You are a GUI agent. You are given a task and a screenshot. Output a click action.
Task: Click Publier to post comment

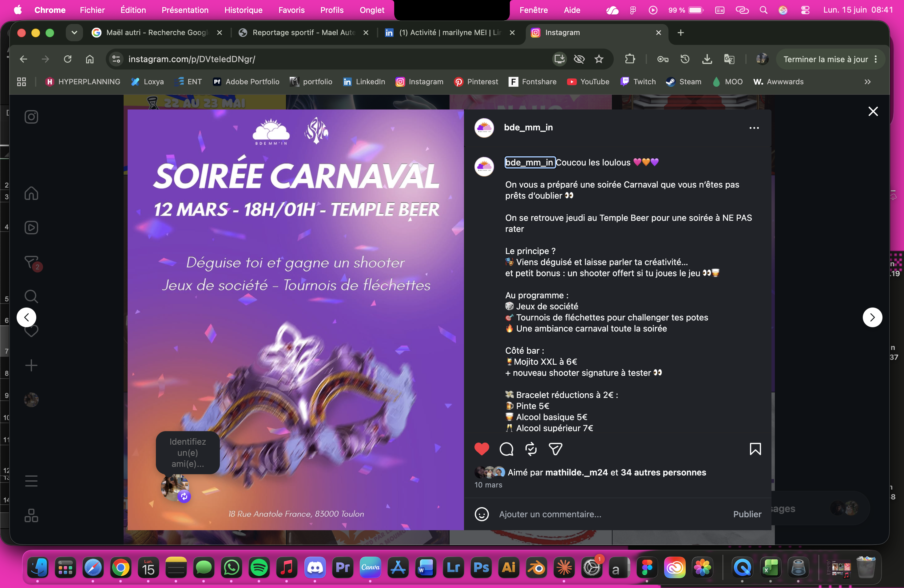[x=747, y=514]
